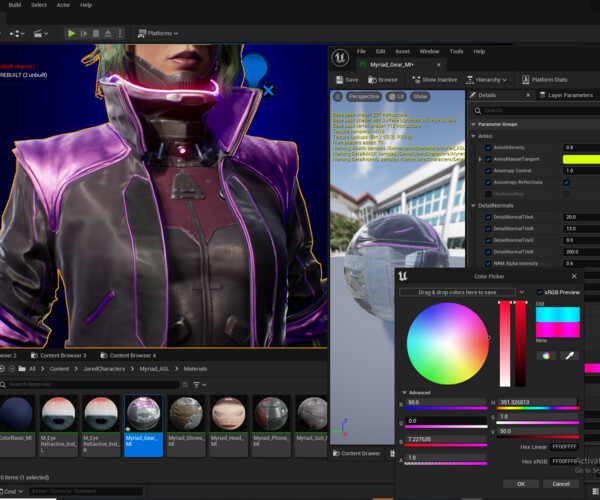Screen dimensions: 600x500
Task: Start Play in Editor with green play button
Action: (71, 33)
